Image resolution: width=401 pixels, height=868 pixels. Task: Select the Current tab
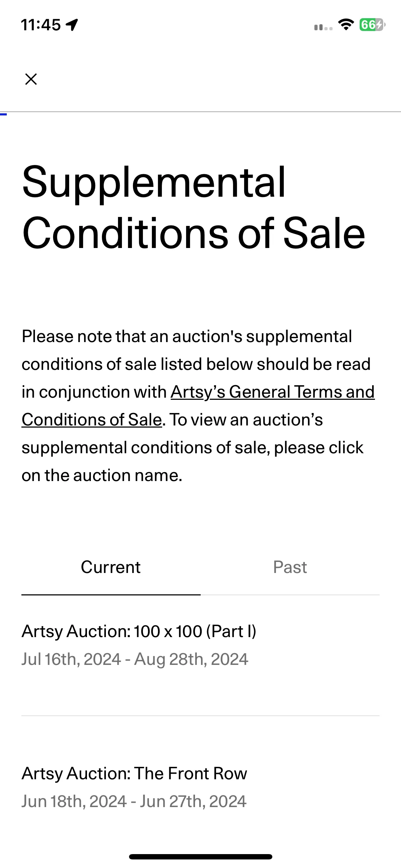coord(111,567)
